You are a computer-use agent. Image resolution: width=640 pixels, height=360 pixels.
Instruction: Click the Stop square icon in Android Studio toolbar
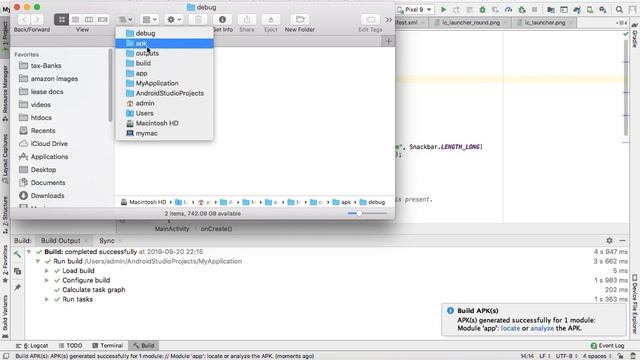point(534,9)
